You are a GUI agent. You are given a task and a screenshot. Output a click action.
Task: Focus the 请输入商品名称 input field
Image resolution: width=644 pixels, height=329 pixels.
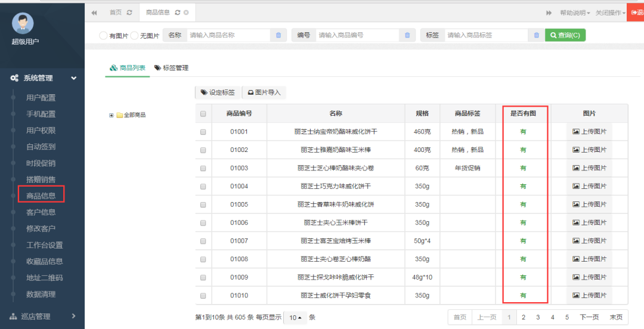click(229, 35)
